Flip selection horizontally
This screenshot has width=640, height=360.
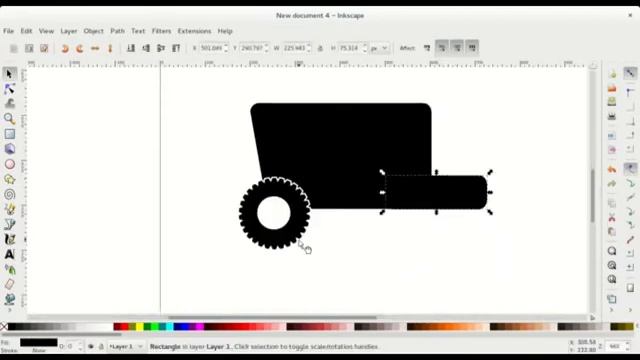(95, 48)
